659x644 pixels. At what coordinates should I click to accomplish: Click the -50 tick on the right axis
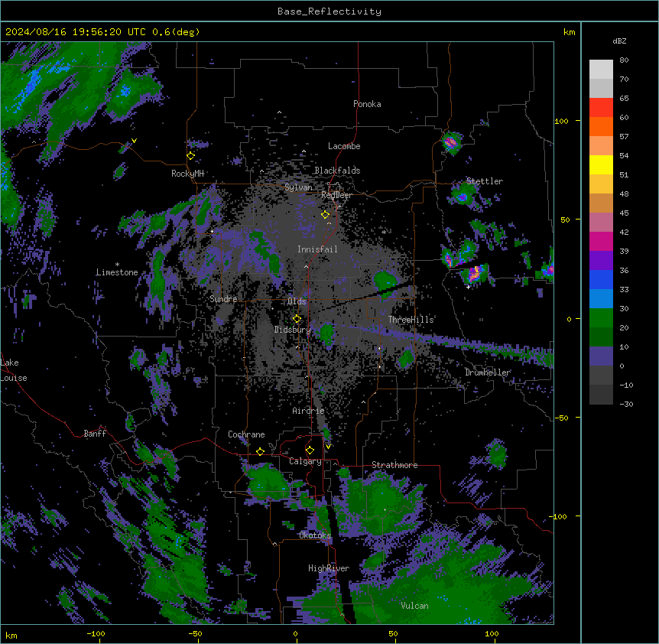click(x=561, y=418)
